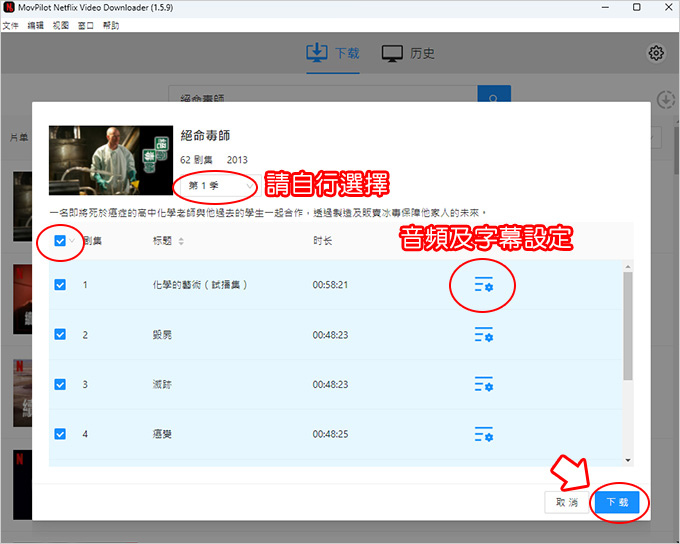Minimize the MovPilot window

click(605, 7)
